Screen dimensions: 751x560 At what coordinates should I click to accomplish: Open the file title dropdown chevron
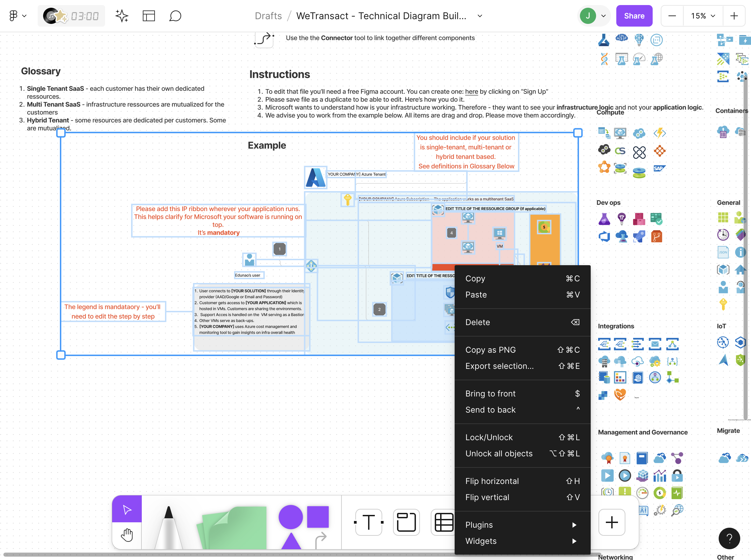pos(480,15)
